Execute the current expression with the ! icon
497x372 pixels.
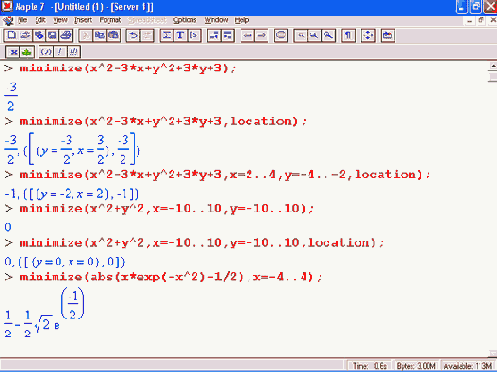click(x=59, y=52)
